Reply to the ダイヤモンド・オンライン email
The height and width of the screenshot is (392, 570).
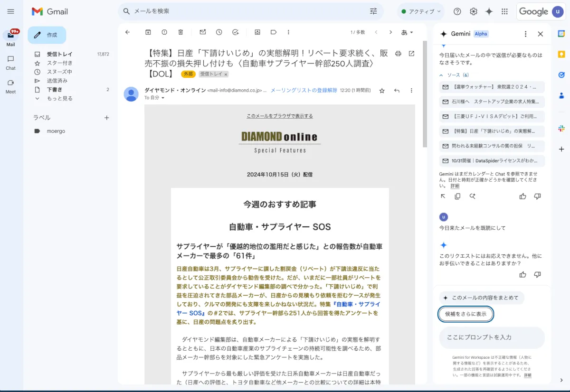tap(397, 91)
